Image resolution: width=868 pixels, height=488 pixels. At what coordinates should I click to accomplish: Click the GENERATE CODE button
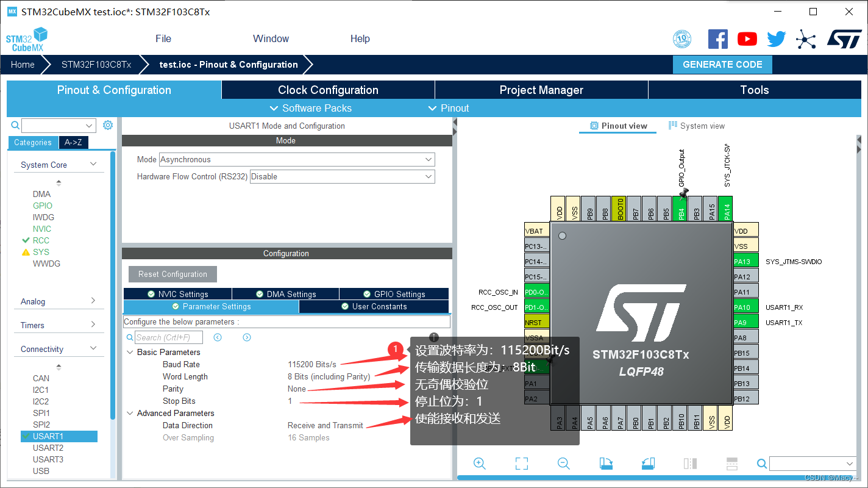(722, 65)
